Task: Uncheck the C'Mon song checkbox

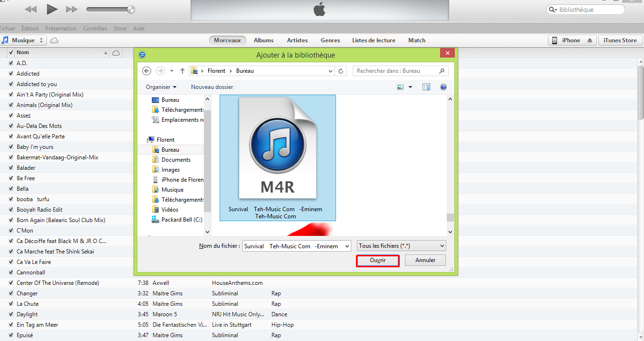Action: [x=11, y=231]
